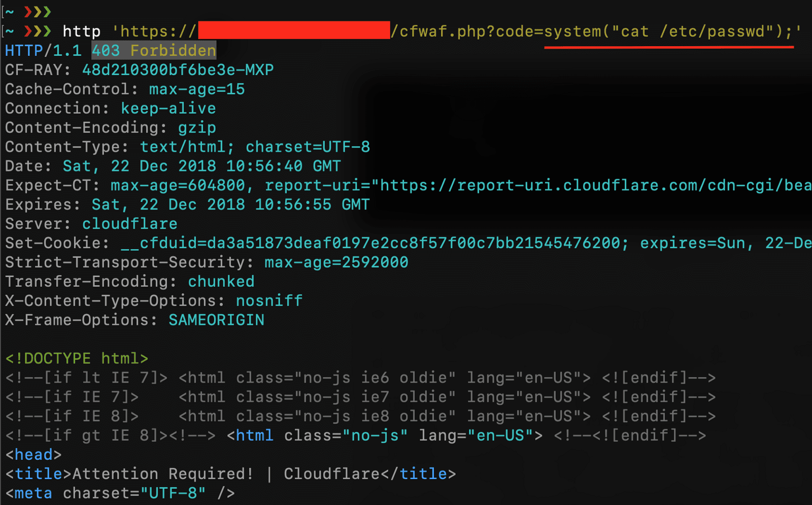Select the CF-RAY value 48d210300bf6be3e-MXP
The image size is (812, 505).
point(178,70)
